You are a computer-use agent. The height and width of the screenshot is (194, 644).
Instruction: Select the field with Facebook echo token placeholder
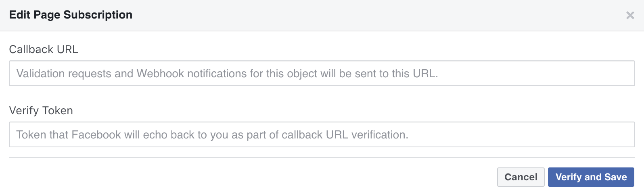(x=322, y=134)
